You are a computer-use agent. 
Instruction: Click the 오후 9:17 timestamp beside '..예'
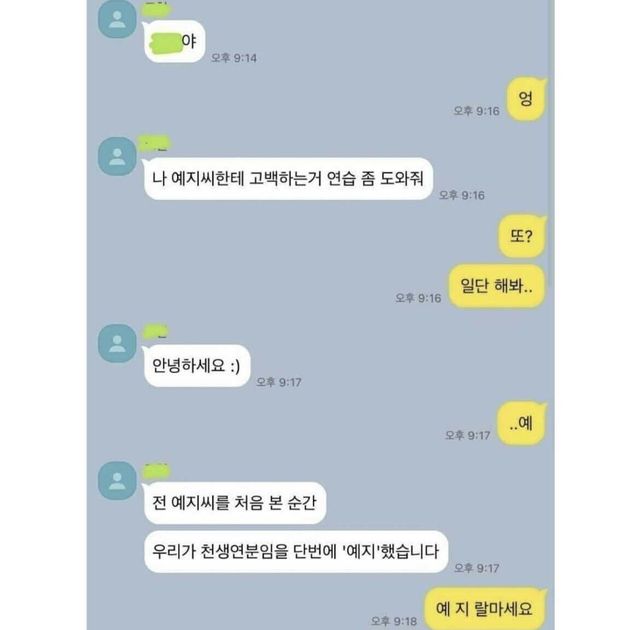coord(468,435)
